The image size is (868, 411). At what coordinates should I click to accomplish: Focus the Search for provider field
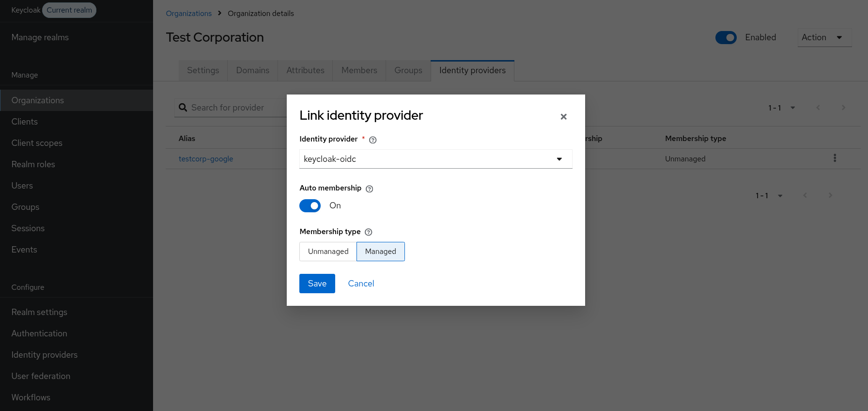click(231, 108)
